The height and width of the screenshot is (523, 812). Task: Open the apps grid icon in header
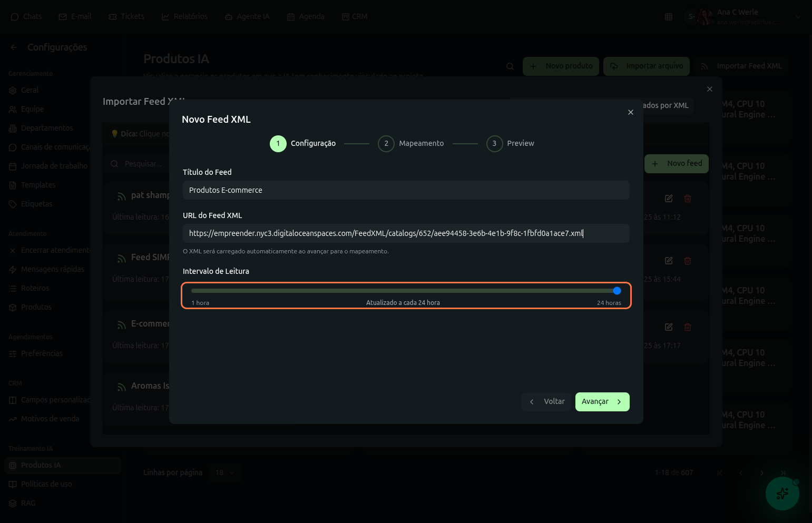click(668, 17)
